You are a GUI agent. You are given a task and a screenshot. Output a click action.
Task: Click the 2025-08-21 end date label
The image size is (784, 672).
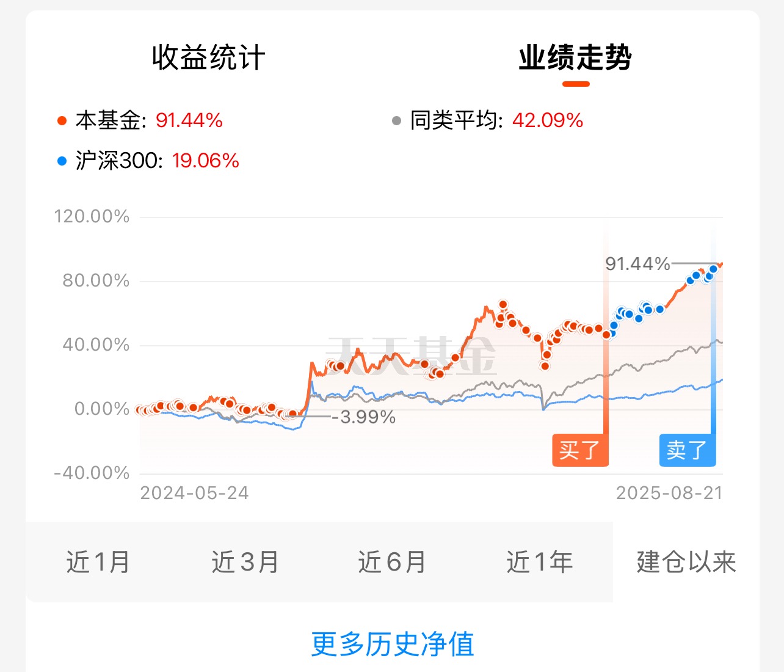pos(669,493)
